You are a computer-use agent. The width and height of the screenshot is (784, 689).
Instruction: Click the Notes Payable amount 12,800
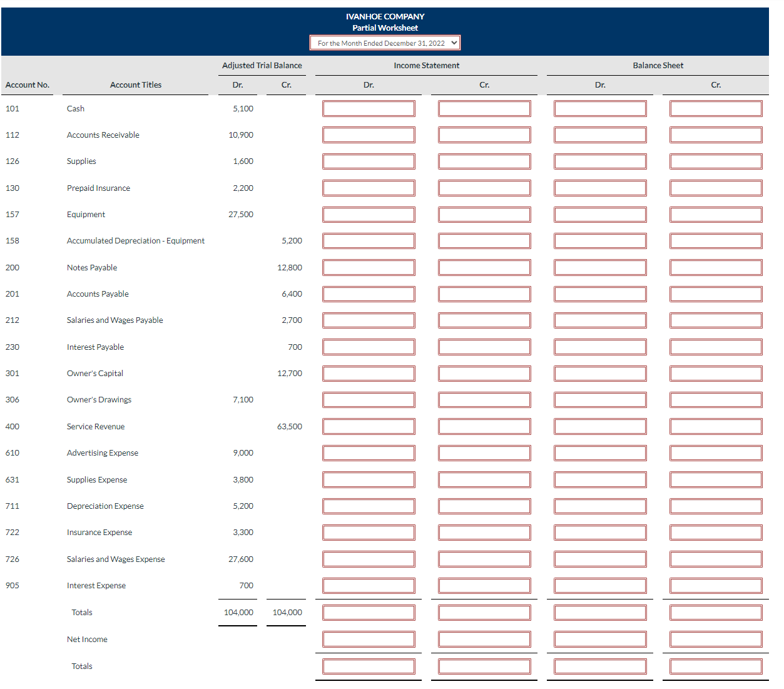[290, 268]
